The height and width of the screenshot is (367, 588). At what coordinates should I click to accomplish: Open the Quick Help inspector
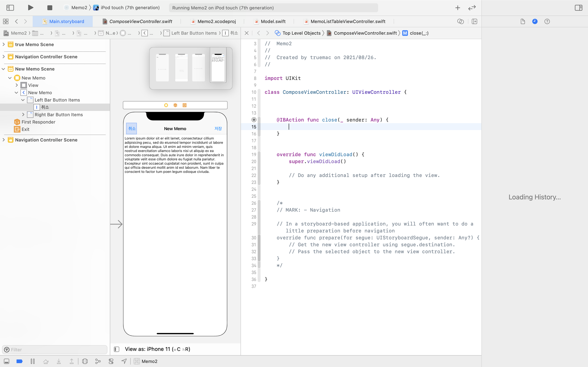547,21
